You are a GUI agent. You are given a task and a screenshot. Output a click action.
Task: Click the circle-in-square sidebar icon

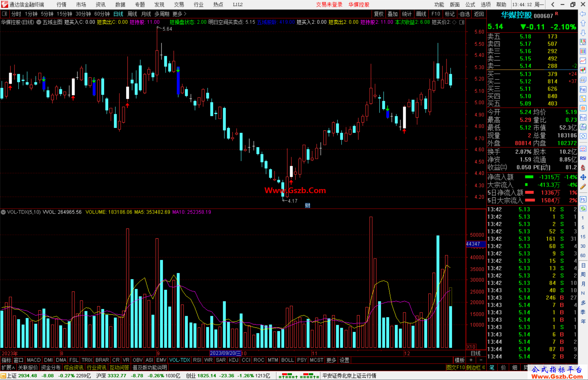point(583,136)
